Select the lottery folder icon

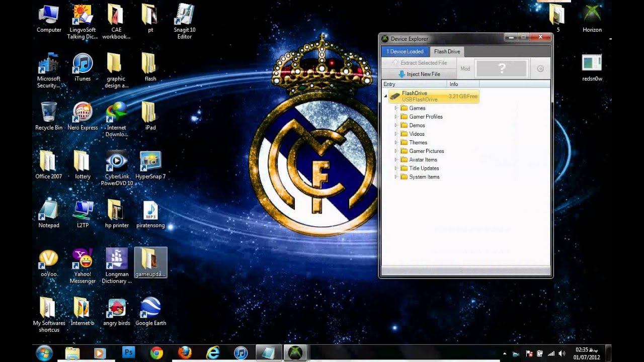click(83, 165)
